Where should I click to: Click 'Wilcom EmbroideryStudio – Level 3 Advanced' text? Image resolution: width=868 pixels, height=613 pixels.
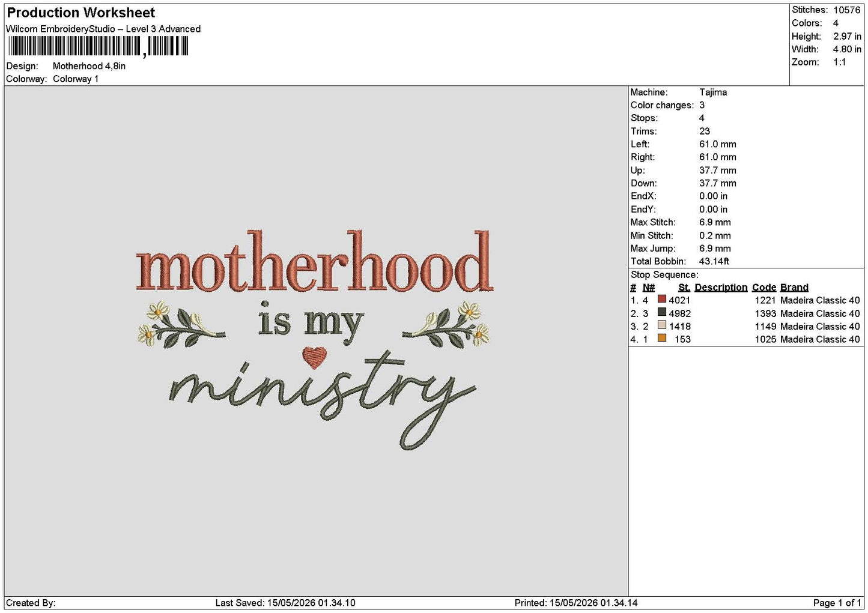pos(103,29)
